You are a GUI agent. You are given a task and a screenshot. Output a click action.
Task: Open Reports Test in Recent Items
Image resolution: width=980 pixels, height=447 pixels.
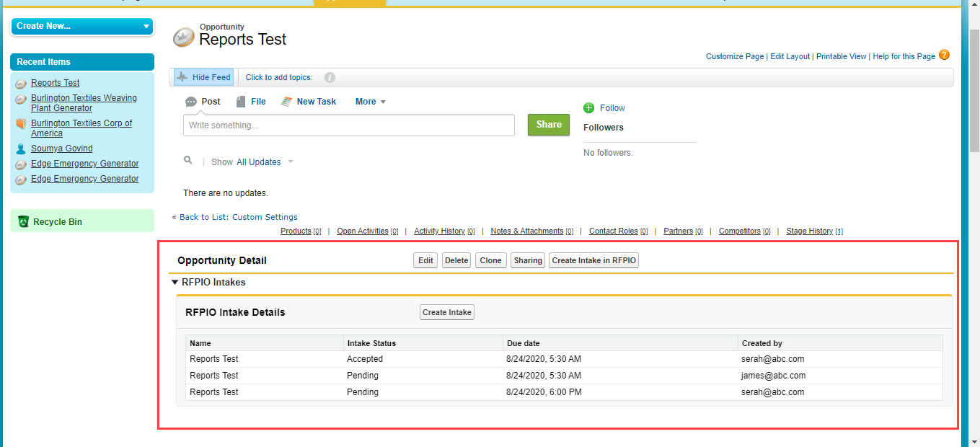(x=56, y=83)
